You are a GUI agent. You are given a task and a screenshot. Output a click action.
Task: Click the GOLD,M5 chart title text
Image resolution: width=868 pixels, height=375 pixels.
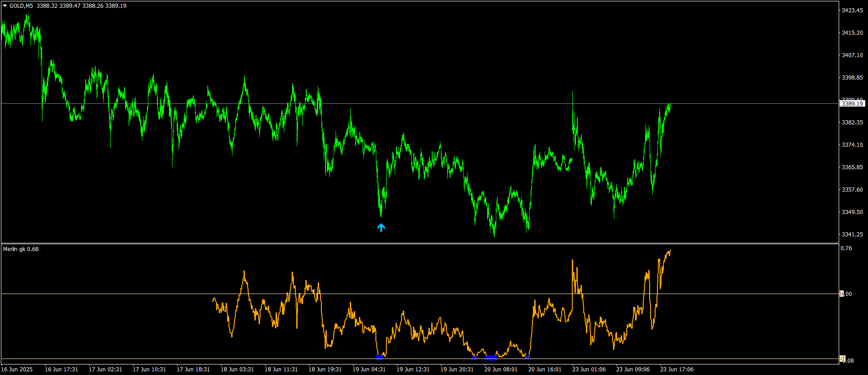21,6
